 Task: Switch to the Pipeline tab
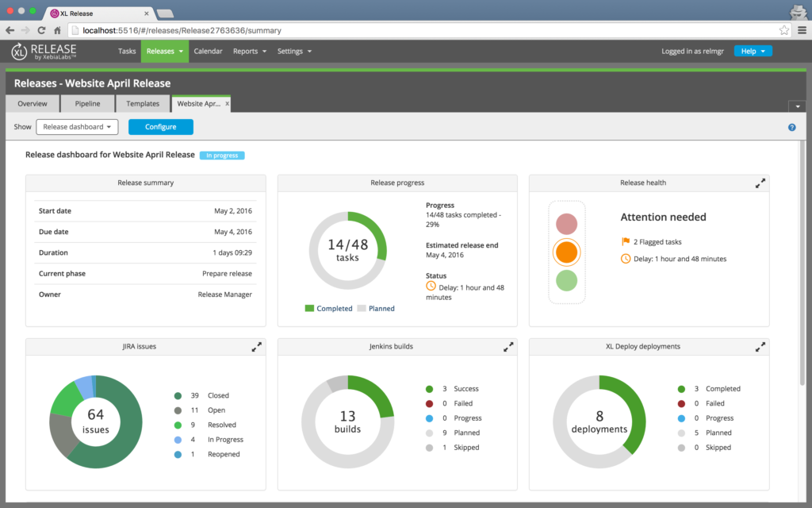tap(87, 104)
